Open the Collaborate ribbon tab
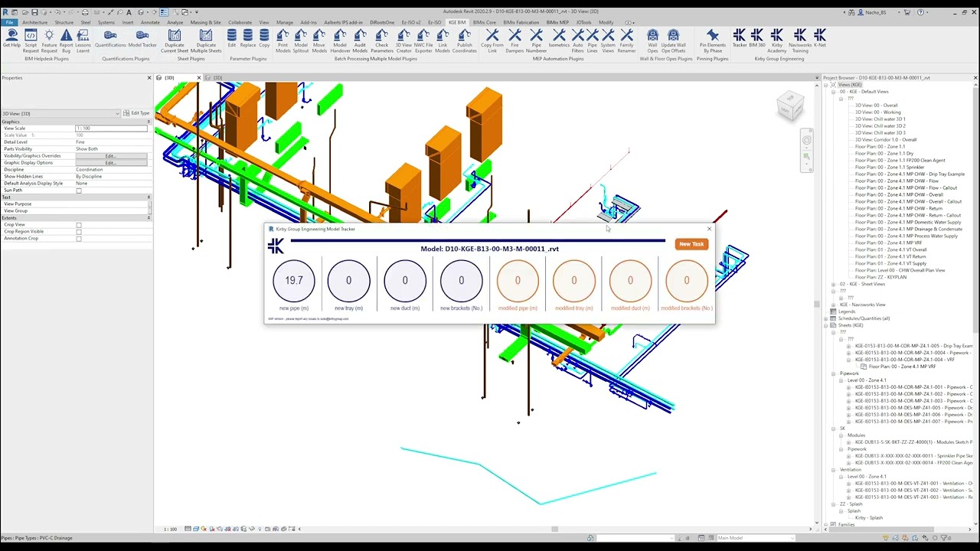Viewport: 980px width, 551px height. pyautogui.click(x=240, y=22)
